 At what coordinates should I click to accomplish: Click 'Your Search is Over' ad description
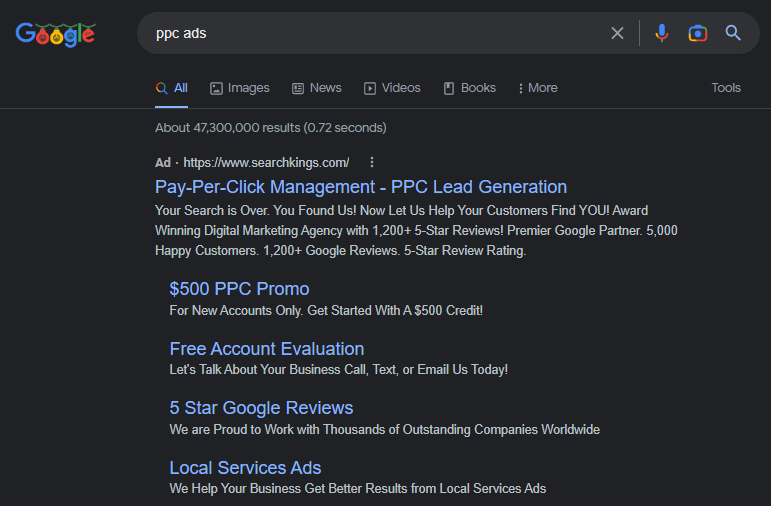coord(416,231)
